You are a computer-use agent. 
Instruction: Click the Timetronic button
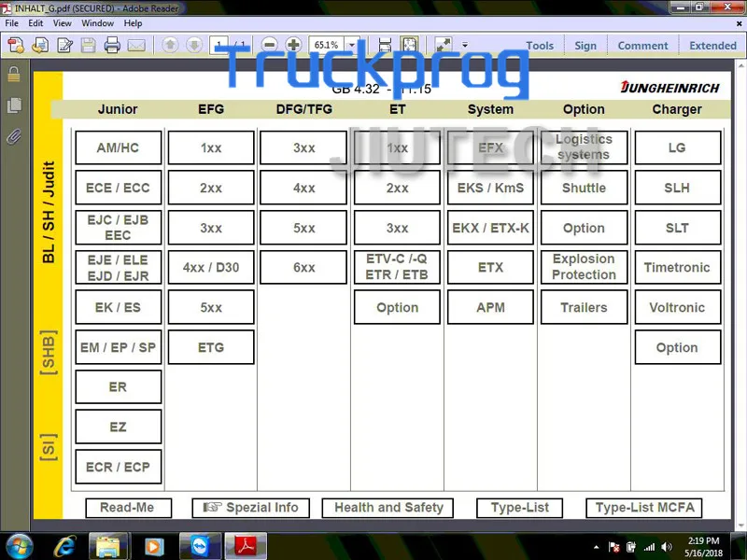pos(678,267)
